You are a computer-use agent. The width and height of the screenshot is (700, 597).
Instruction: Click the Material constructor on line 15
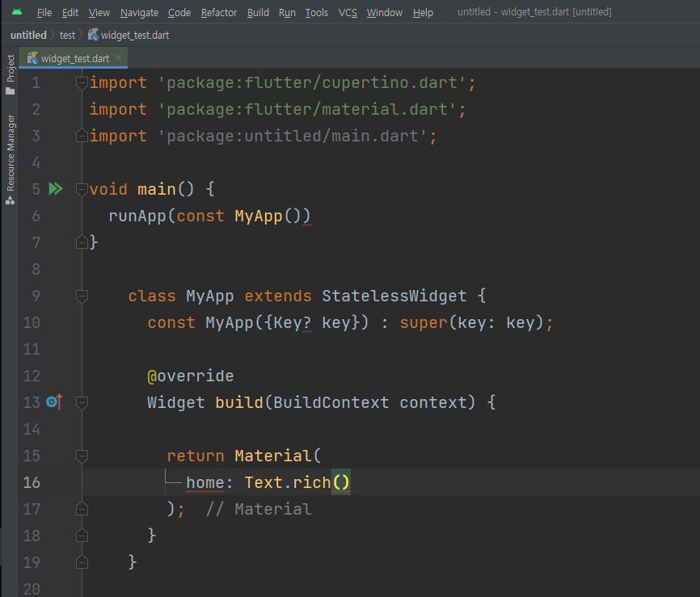click(272, 456)
